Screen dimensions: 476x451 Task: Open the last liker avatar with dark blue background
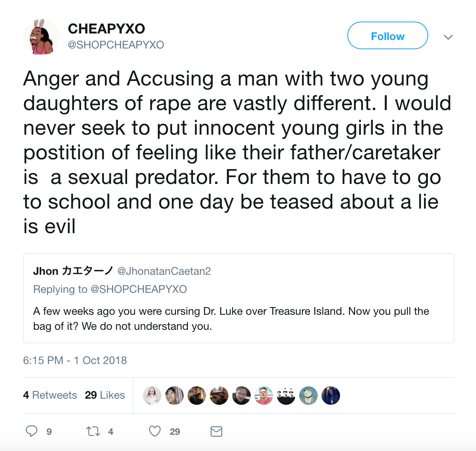(x=331, y=396)
